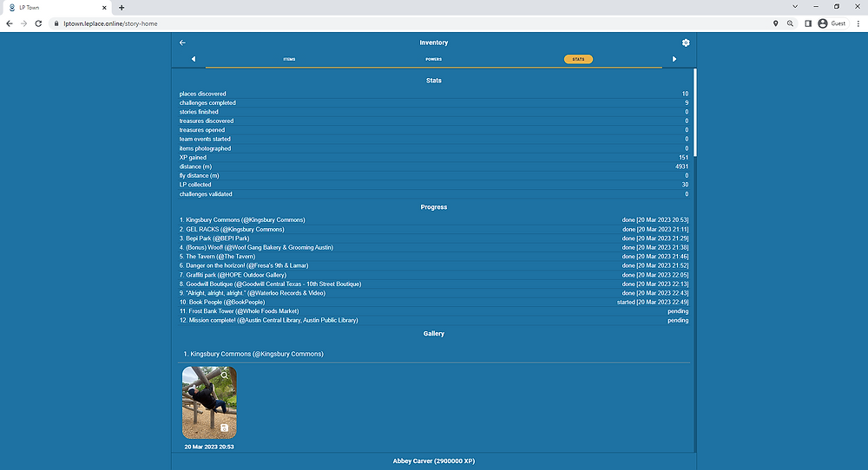Open the Guest profile menu
This screenshot has width=868, height=470.
(832, 23)
